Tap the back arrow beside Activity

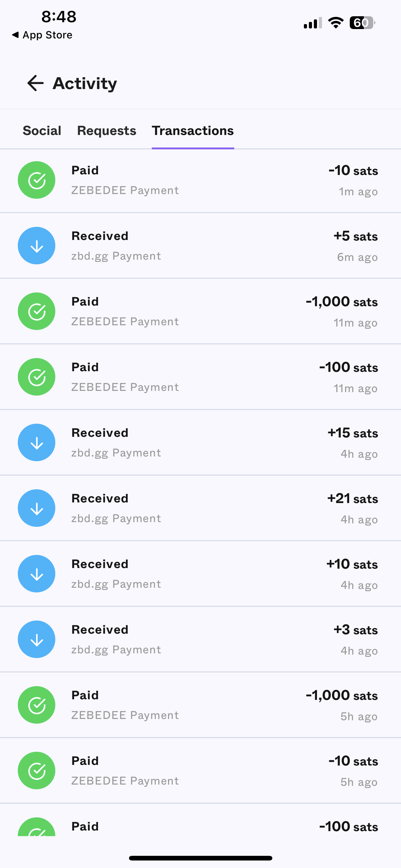[35, 83]
